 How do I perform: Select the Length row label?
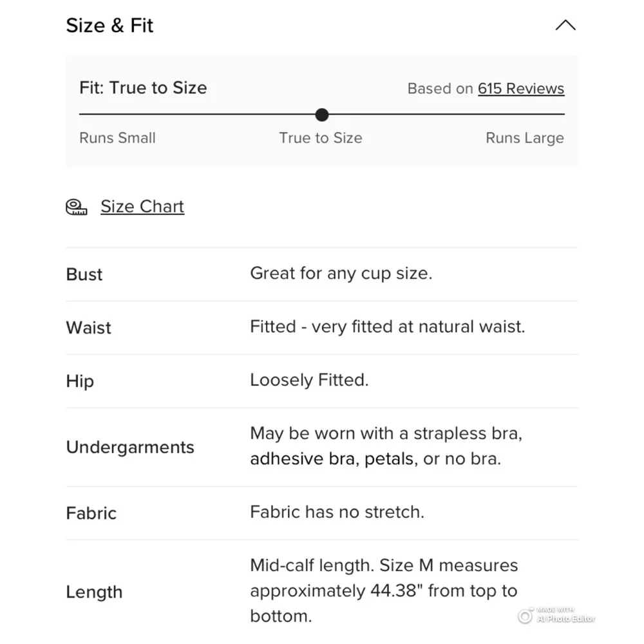94,592
